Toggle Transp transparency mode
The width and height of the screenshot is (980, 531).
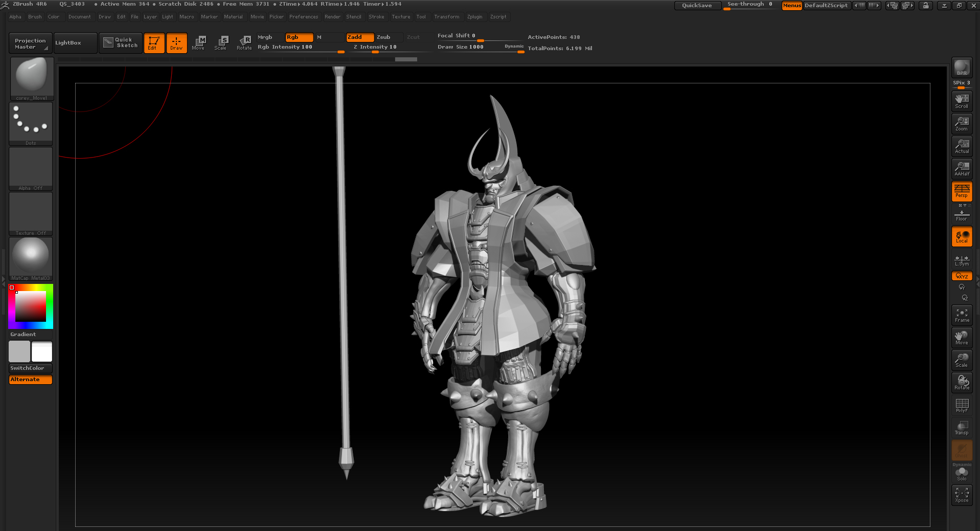click(x=962, y=428)
